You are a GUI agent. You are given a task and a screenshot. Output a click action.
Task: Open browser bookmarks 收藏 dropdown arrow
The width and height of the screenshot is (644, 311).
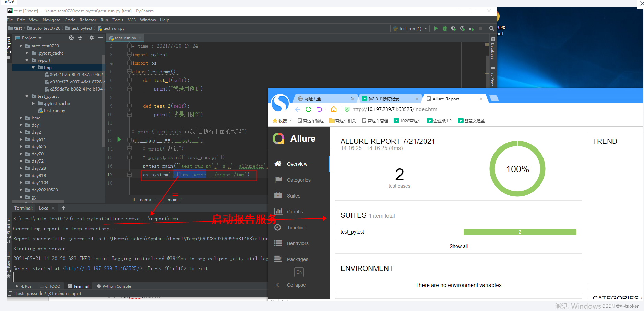(x=290, y=121)
